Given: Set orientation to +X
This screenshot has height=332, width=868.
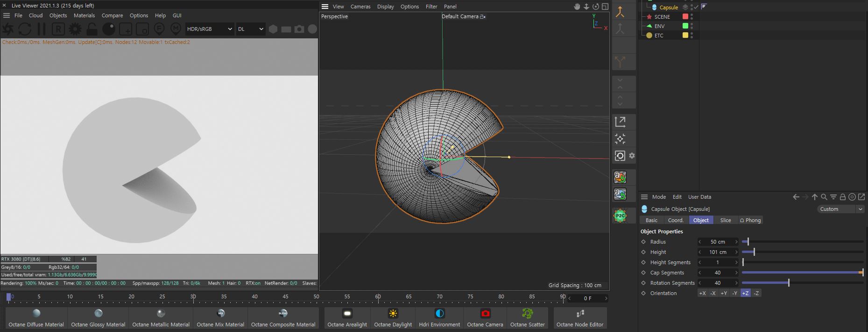Looking at the screenshot, I should (702, 293).
